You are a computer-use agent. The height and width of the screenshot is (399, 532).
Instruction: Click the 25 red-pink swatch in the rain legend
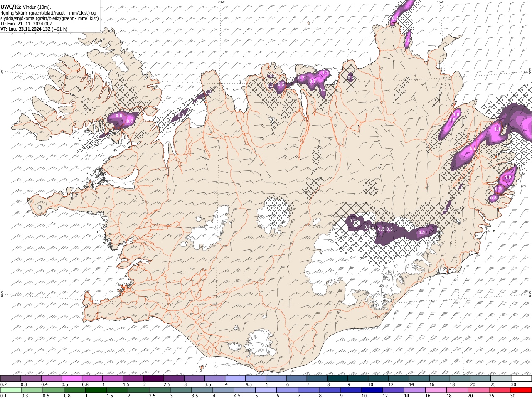(x=500, y=390)
